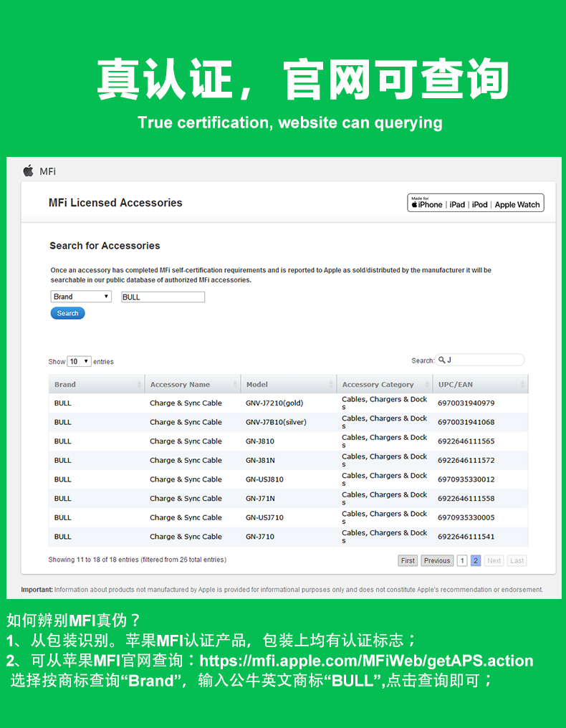Image resolution: width=566 pixels, height=728 pixels.
Task: Click the mfi.apple.com getAPS.action URL text
Action: coord(366,661)
